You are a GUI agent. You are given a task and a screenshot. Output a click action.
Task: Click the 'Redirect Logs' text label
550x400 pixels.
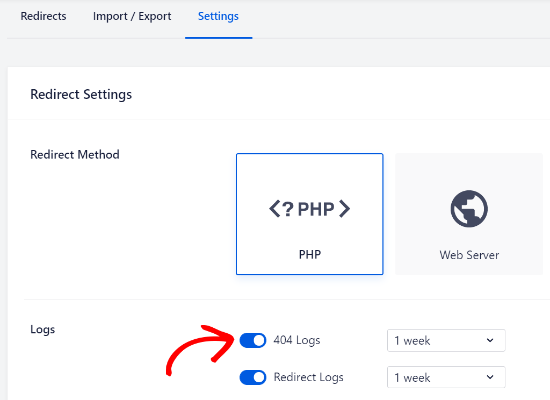[x=308, y=377]
